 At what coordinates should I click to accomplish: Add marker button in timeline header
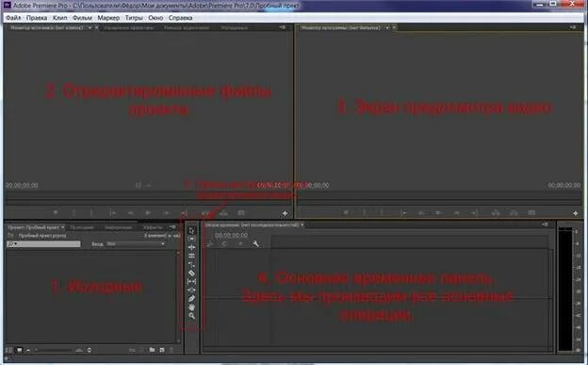[240, 244]
